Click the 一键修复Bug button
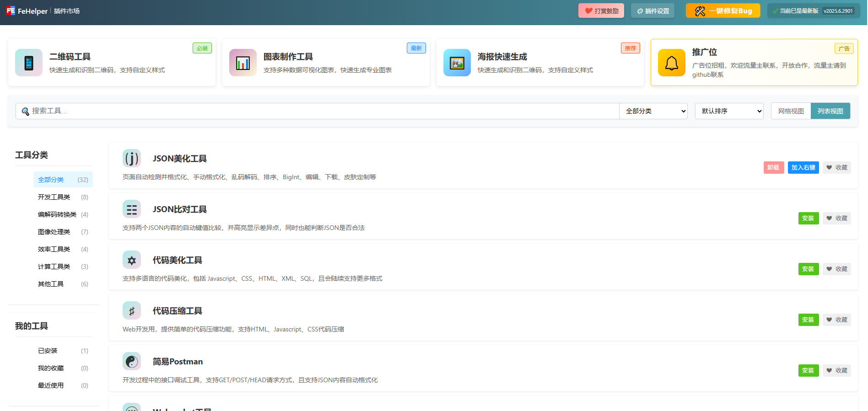868x411 pixels. click(x=723, y=11)
